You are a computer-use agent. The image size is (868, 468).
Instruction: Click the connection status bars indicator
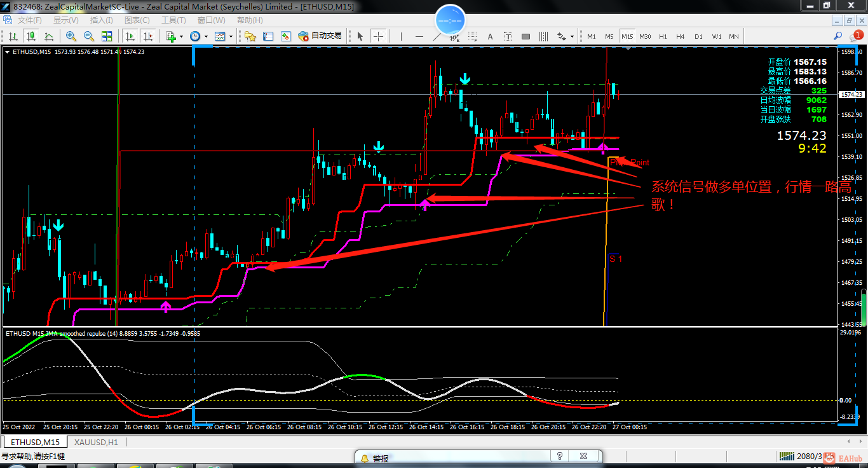(x=787, y=456)
